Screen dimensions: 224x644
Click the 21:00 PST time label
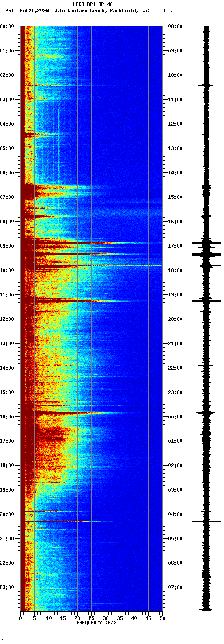[x=7, y=539]
